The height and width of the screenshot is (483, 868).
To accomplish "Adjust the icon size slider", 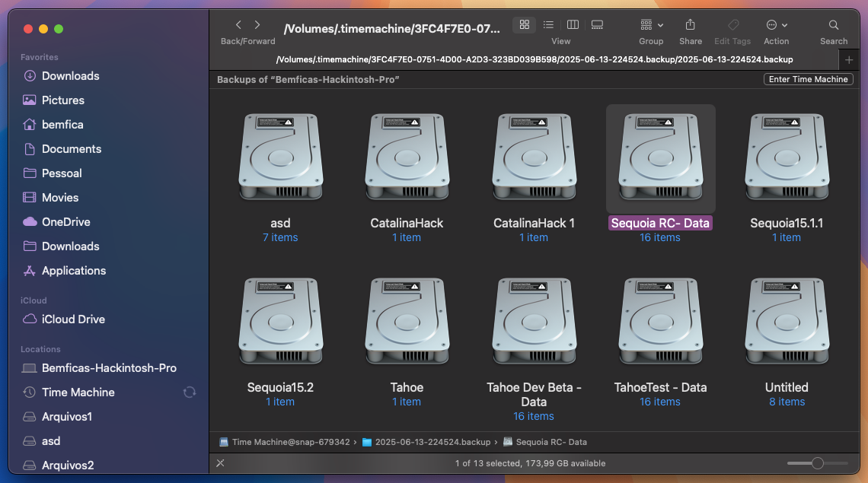I will tap(818, 463).
